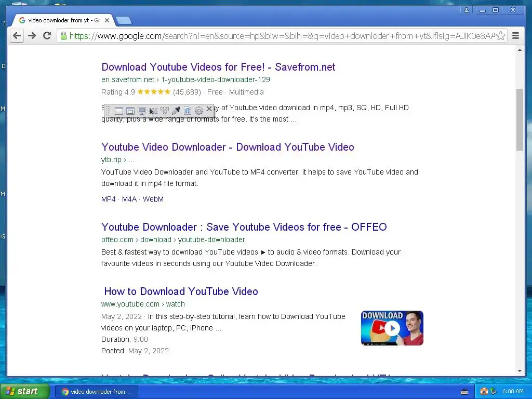Open the camera capture tray icon
The width and height of the screenshot is (532, 399).
click(484, 392)
